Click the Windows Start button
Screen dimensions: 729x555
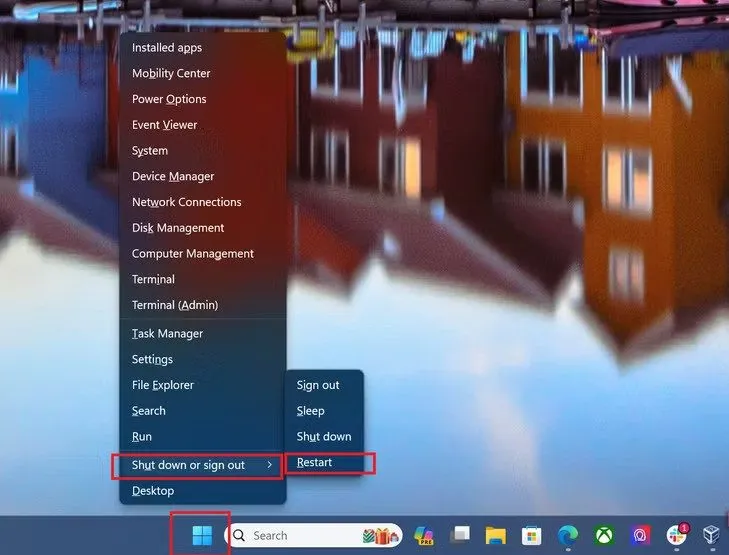[202, 535]
